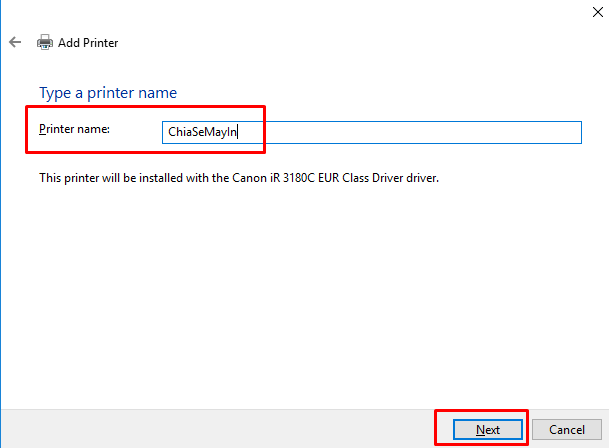Image resolution: width=609 pixels, height=448 pixels.
Task: Cancel the printer setup
Action: click(x=567, y=429)
